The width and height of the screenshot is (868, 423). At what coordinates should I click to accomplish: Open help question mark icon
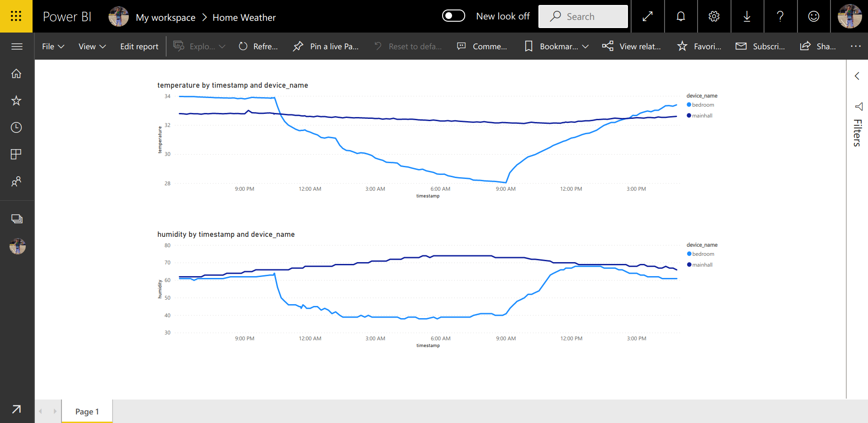click(x=780, y=16)
